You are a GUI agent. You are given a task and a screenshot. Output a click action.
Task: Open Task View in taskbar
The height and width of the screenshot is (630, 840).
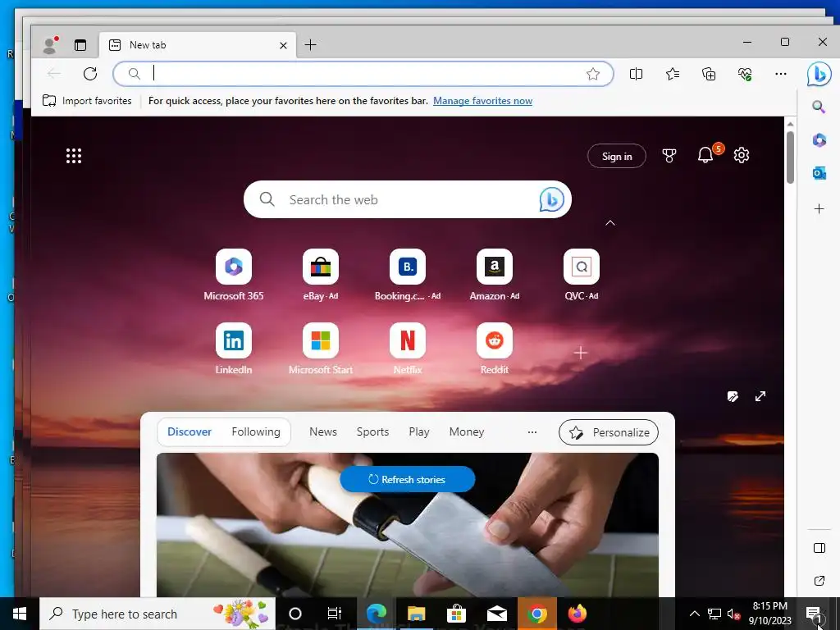click(x=335, y=614)
